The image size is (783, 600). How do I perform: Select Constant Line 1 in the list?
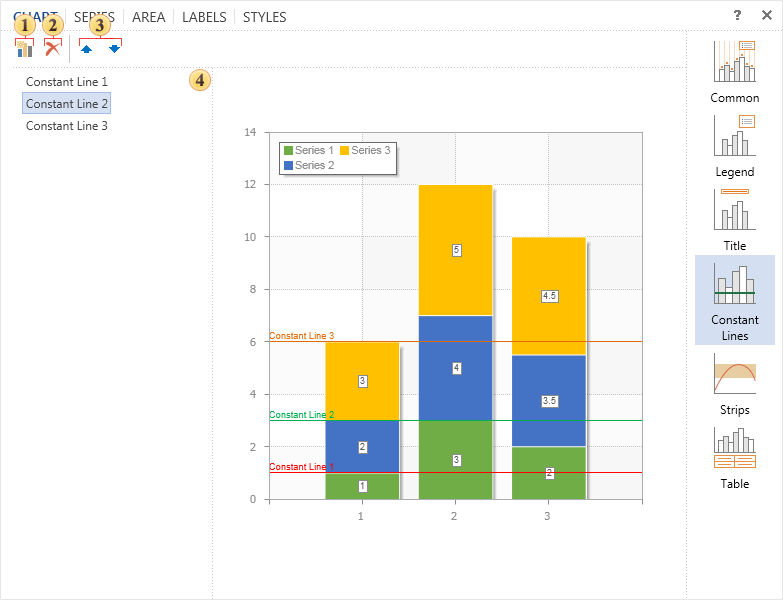(x=67, y=82)
